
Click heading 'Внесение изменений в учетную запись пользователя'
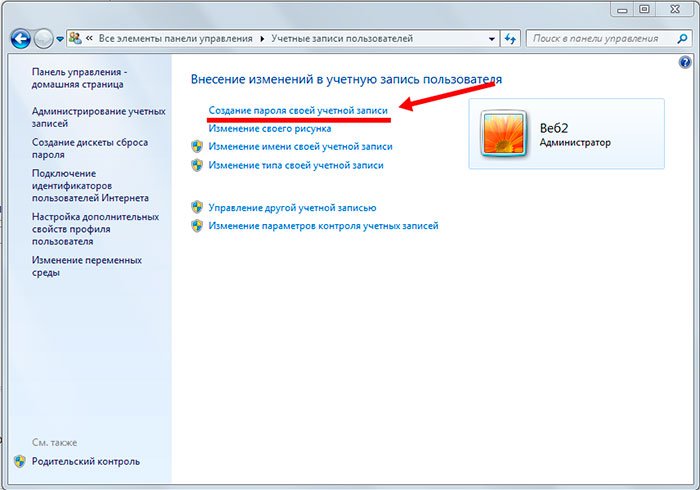pos(346,79)
